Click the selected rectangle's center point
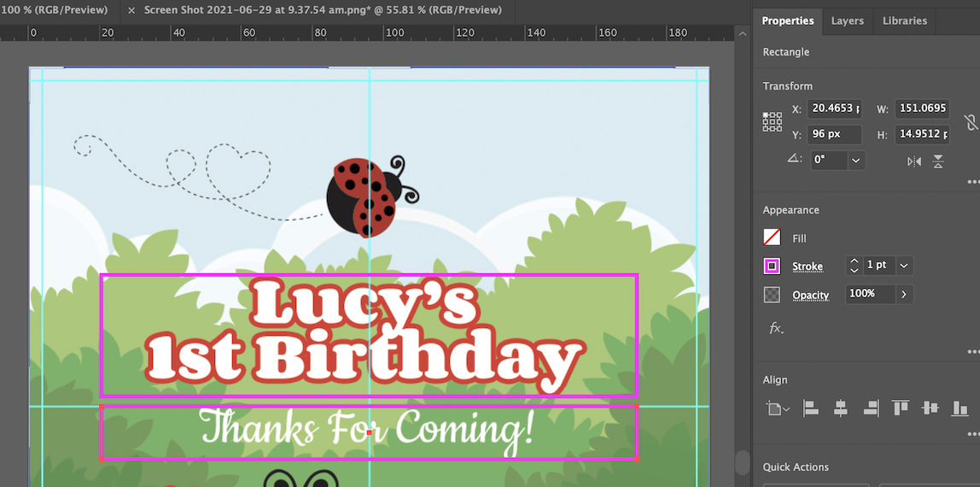Image resolution: width=980 pixels, height=487 pixels. coord(370,432)
